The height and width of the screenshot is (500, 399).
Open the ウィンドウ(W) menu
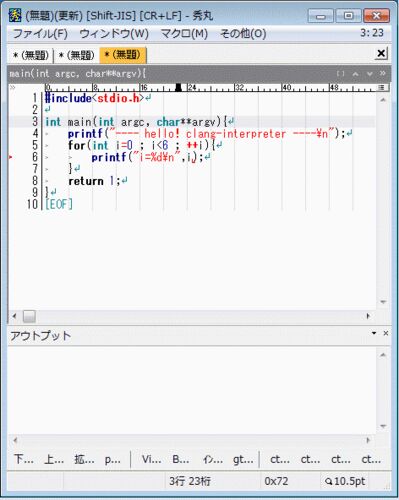coord(114,34)
